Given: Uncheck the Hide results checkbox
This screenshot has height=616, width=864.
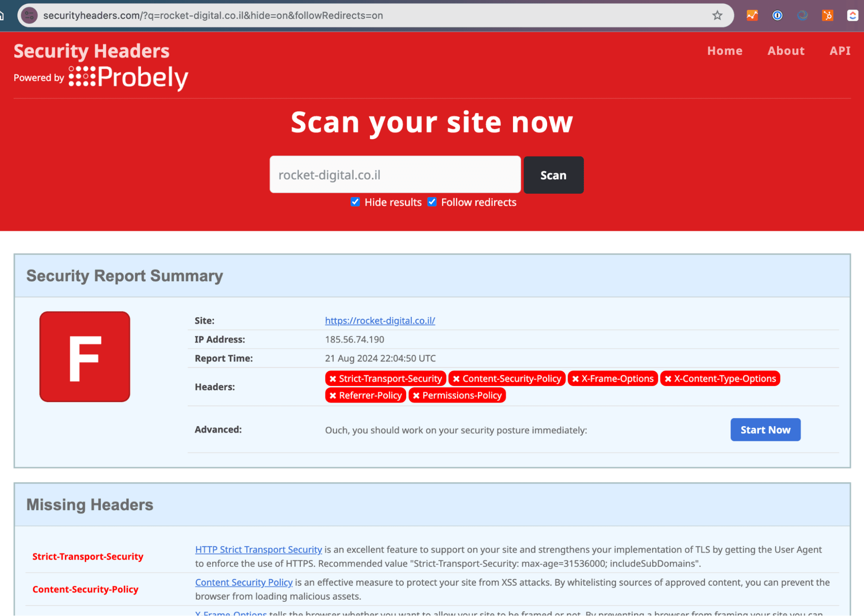Looking at the screenshot, I should click(x=355, y=202).
